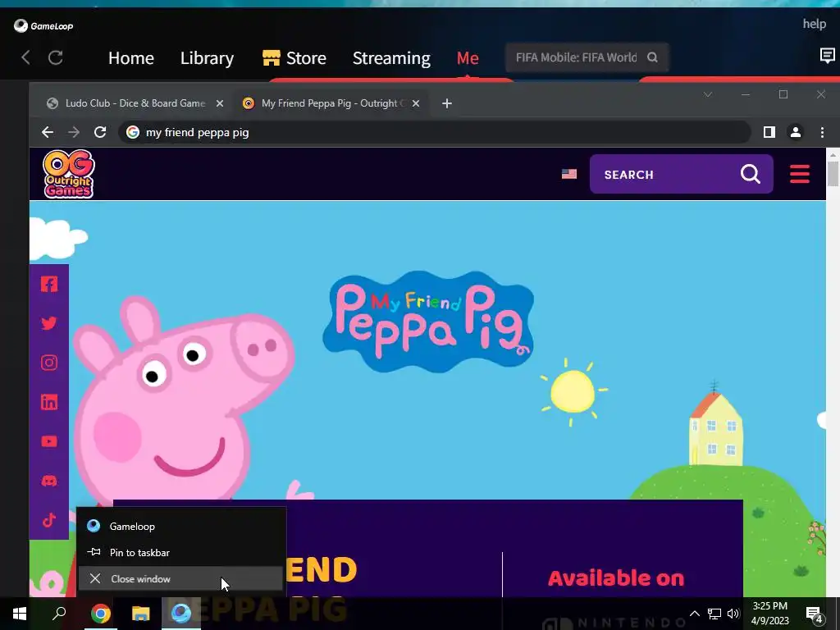Open File Explorer from the taskbar
The height and width of the screenshot is (630, 840).
141,614
